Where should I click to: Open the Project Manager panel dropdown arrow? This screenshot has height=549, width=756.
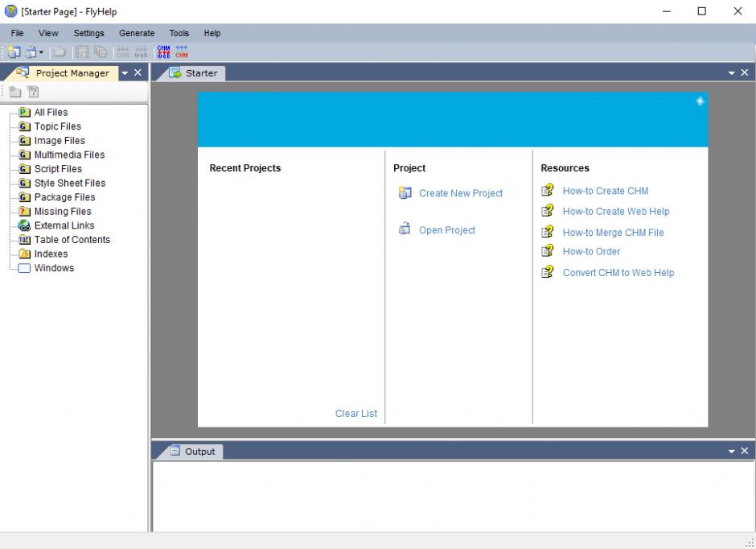(125, 72)
